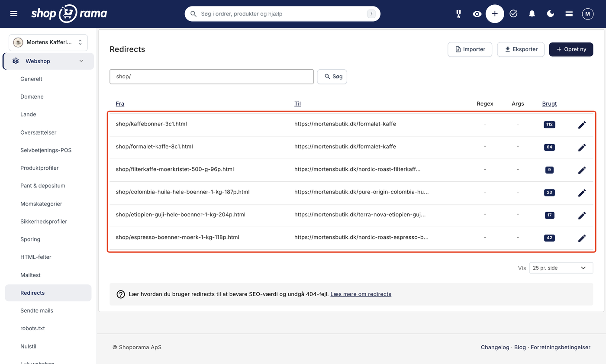606x364 pixels.
Task: Click the Shoporama logo
Action: (x=69, y=13)
